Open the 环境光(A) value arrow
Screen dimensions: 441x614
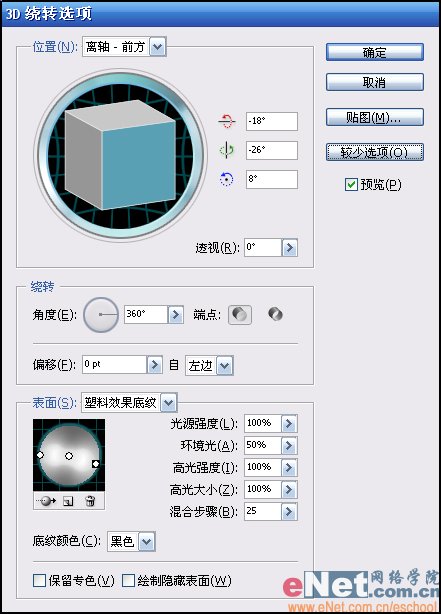(x=289, y=445)
